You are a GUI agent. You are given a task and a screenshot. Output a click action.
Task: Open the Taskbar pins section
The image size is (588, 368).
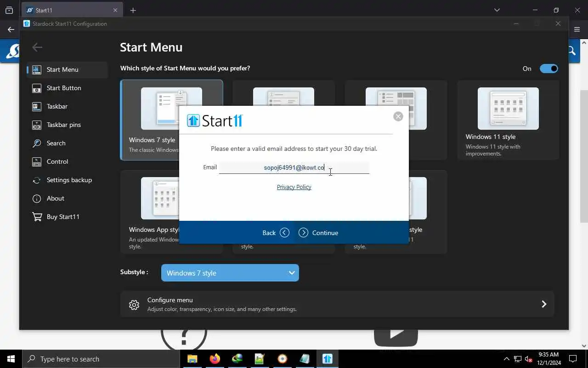click(x=67, y=125)
